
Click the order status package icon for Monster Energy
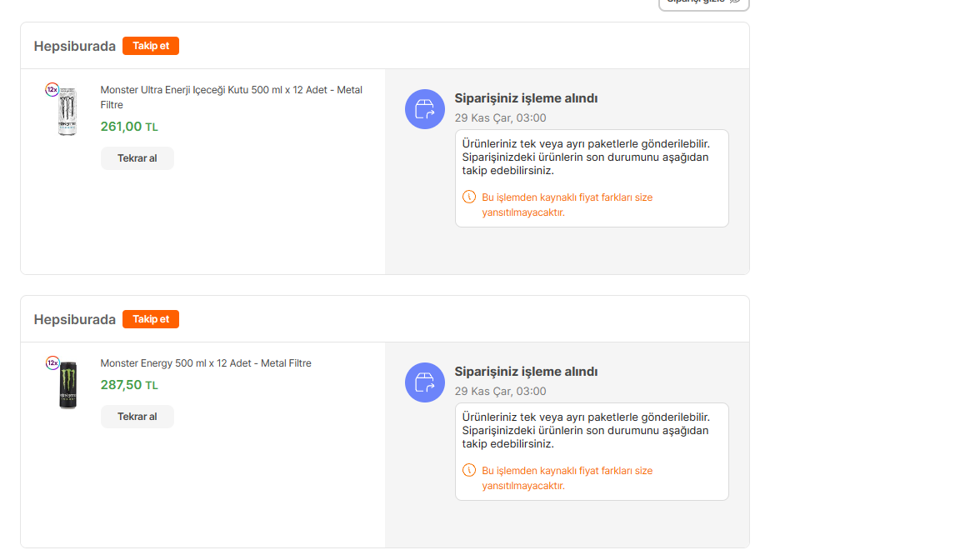tap(425, 382)
